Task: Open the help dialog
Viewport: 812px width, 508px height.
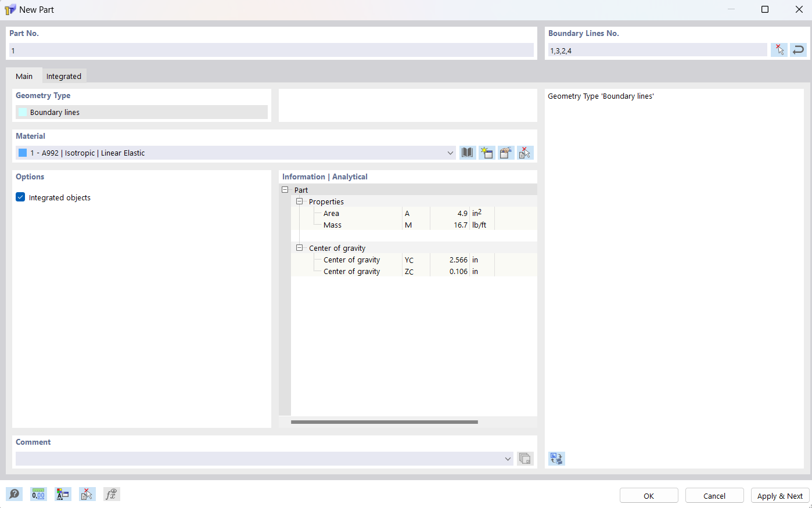Action: tap(14, 494)
